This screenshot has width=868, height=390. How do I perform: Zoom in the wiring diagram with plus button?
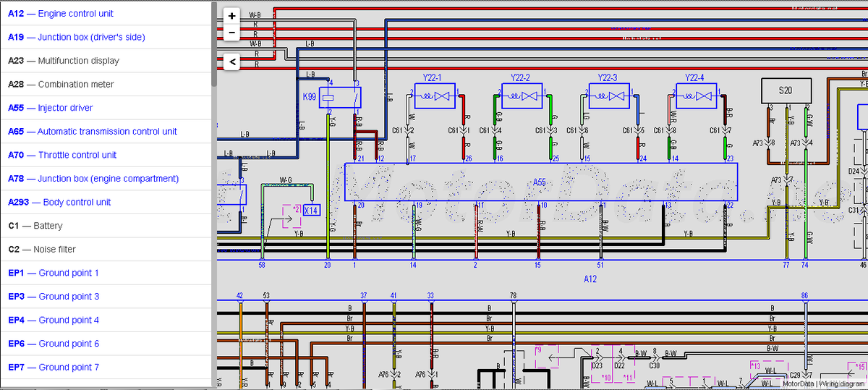pyautogui.click(x=231, y=16)
